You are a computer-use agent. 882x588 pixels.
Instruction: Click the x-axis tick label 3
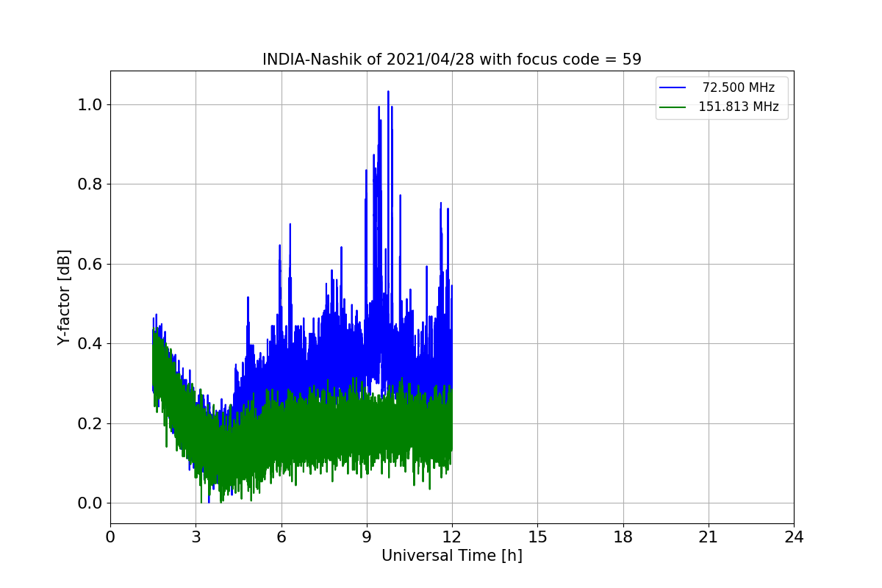[196, 537]
